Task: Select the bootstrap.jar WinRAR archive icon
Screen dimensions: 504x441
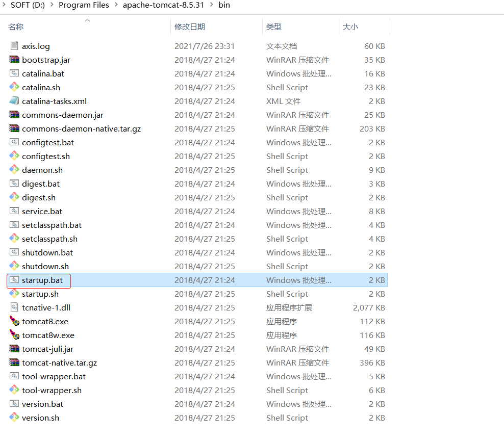Action: (x=14, y=60)
